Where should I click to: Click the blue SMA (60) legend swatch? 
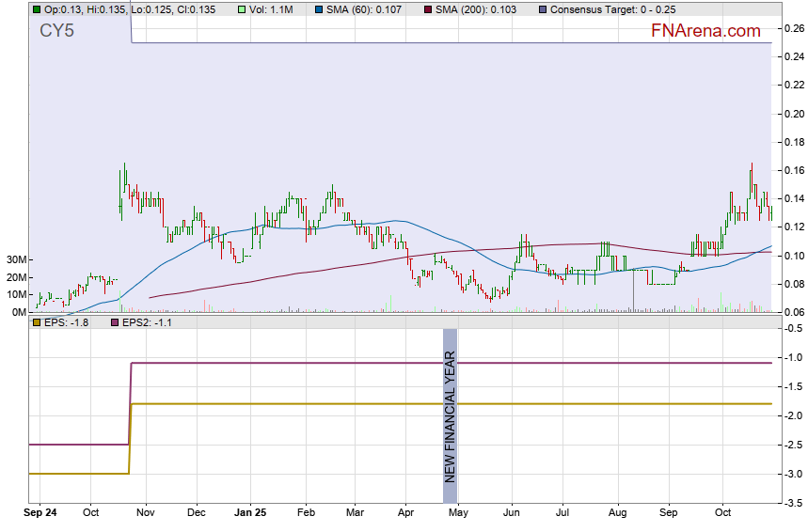(x=319, y=9)
